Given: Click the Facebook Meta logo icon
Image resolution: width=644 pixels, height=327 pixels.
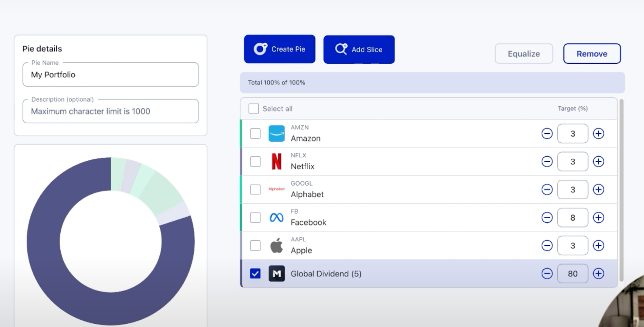Looking at the screenshot, I should (277, 217).
